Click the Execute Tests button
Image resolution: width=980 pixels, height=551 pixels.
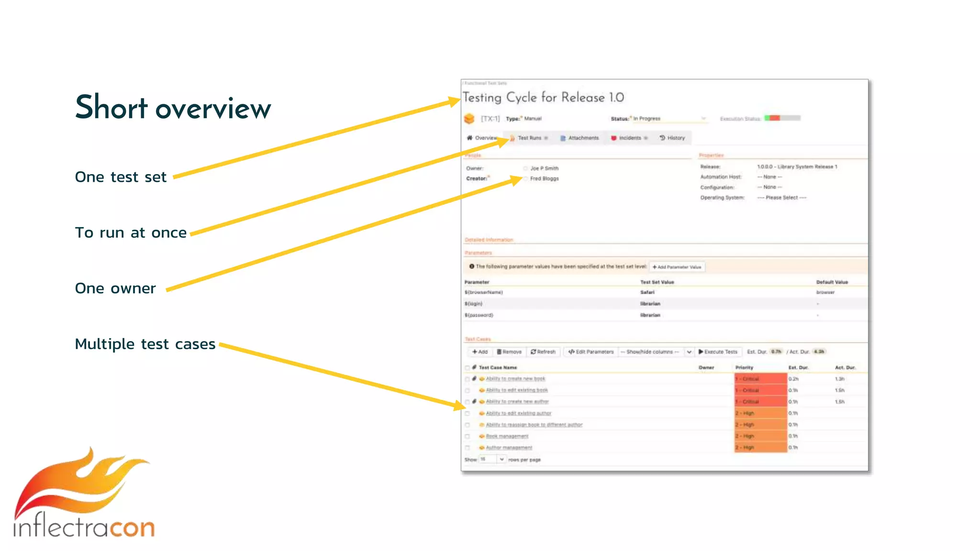pos(718,352)
